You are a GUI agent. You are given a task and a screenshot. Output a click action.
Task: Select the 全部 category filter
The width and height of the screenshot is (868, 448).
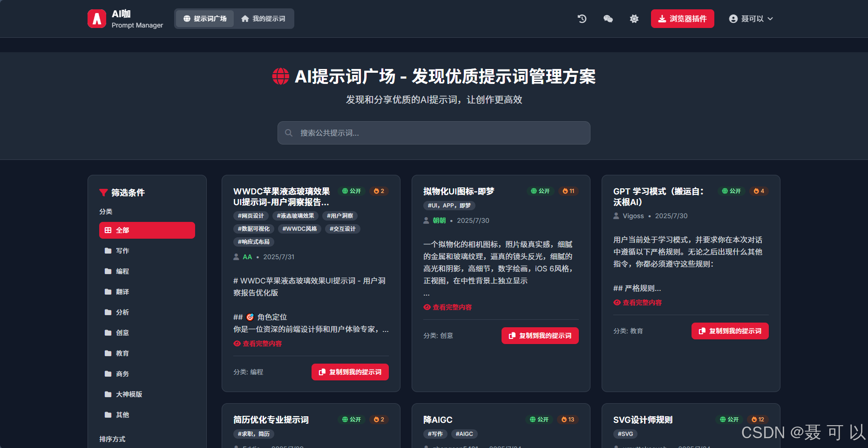click(x=147, y=230)
